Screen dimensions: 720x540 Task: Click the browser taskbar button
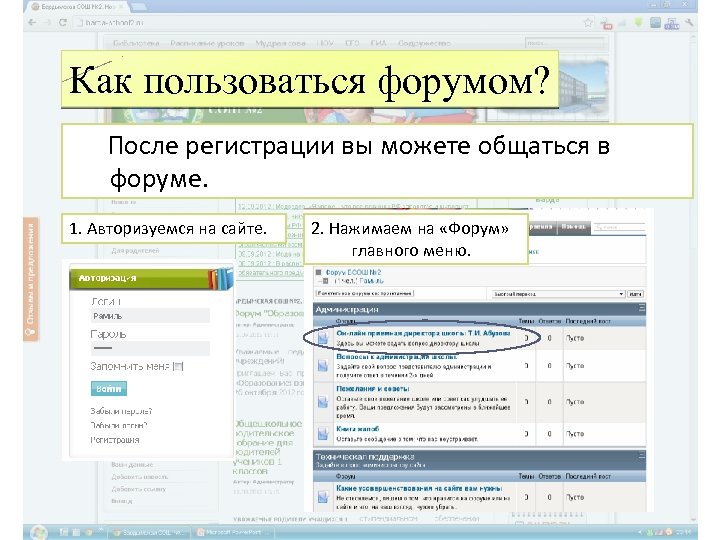point(149,533)
